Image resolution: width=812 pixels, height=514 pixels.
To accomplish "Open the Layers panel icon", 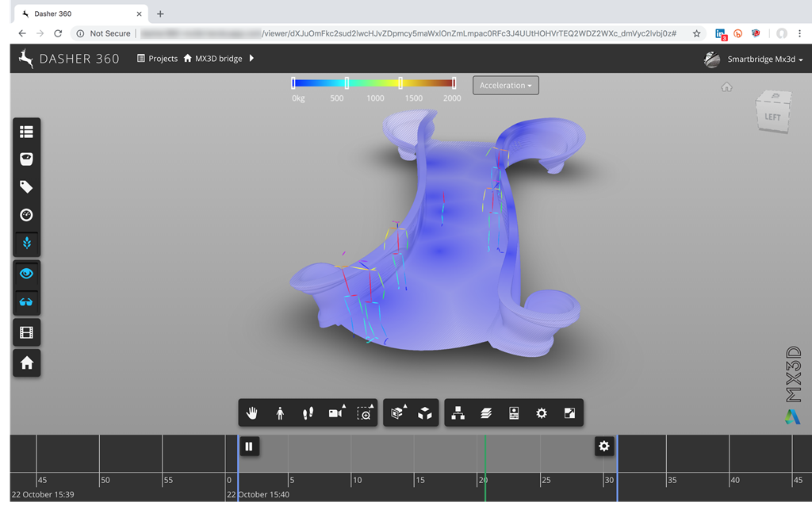I will 485,413.
